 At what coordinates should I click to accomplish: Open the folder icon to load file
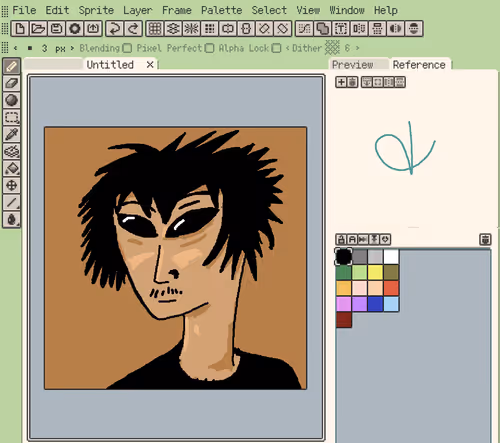coord(38,29)
